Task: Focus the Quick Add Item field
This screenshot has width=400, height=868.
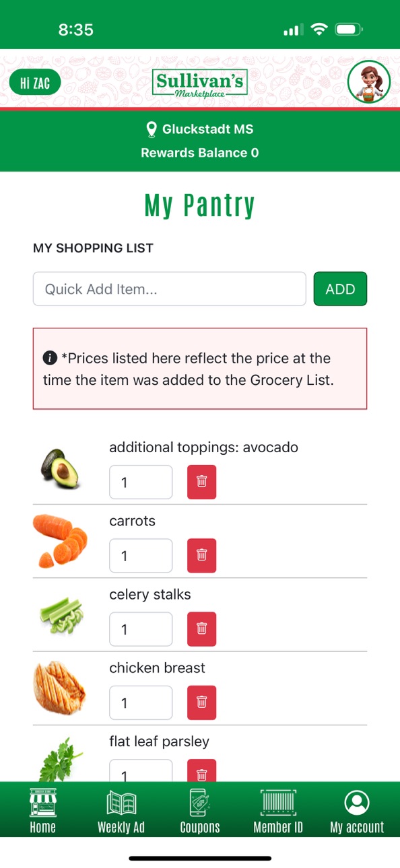Action: 170,289
